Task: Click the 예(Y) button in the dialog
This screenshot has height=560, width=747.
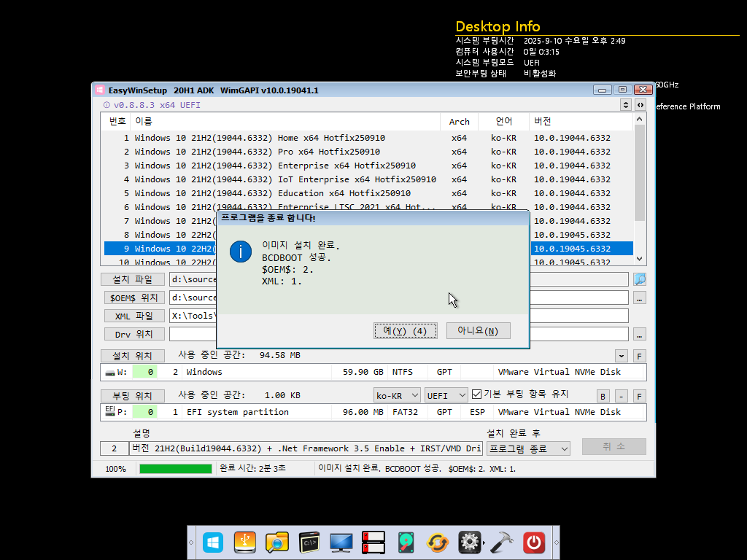Action: click(x=406, y=331)
